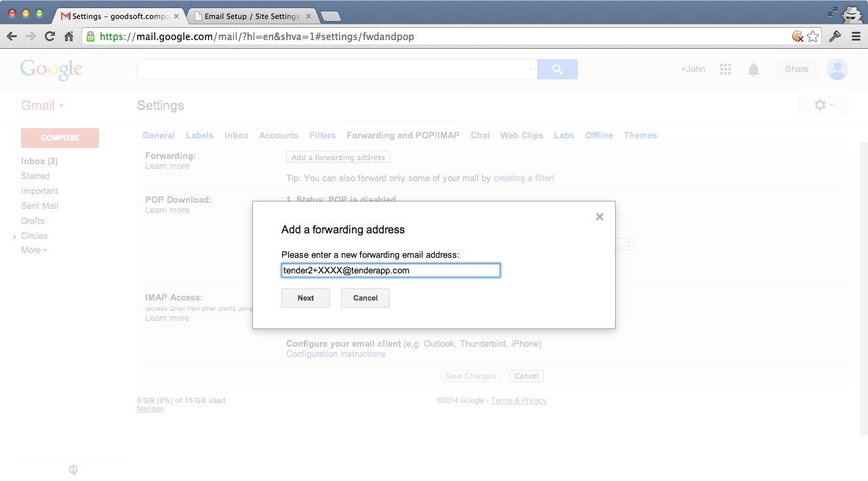Image resolution: width=868 pixels, height=481 pixels.
Task: Open the Accounts settings tab
Action: pyautogui.click(x=279, y=136)
